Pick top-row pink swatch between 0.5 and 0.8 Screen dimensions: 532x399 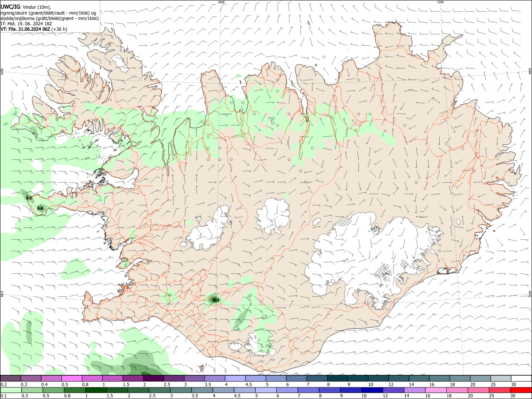tap(71, 378)
